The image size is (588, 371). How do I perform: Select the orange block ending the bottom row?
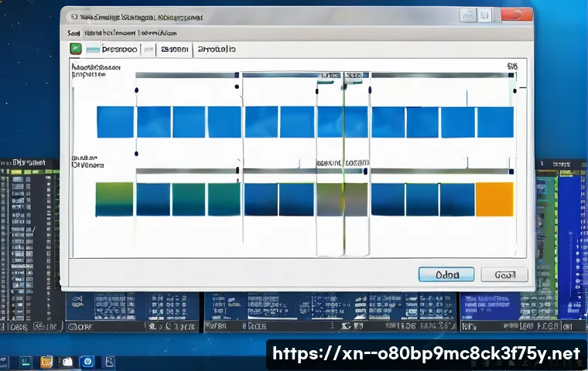[x=494, y=199]
